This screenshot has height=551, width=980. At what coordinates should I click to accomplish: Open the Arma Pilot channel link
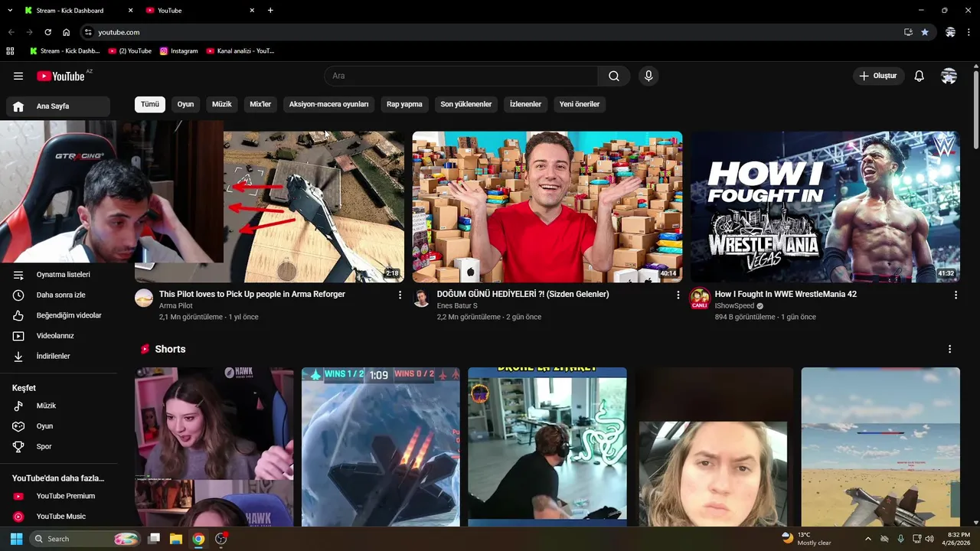[x=176, y=306]
